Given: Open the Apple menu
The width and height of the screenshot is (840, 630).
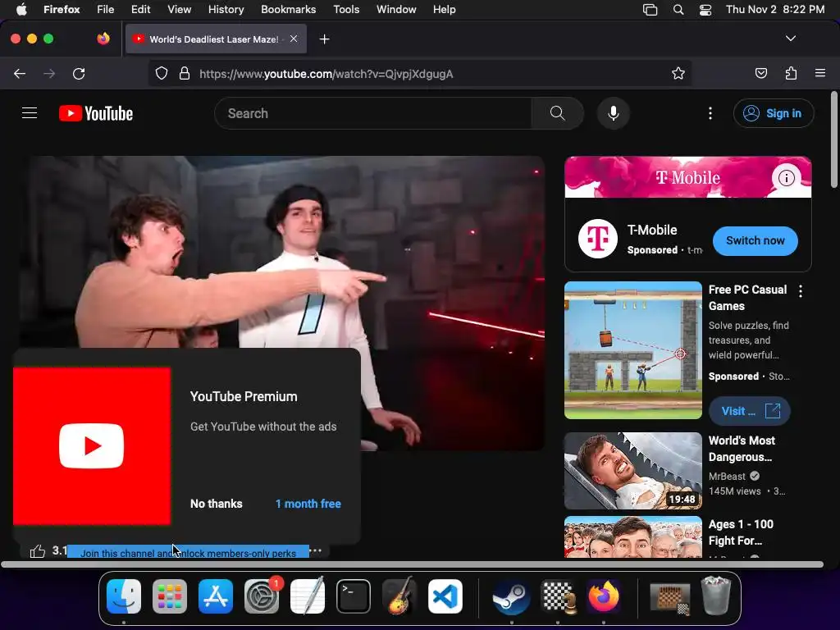Looking at the screenshot, I should click(21, 9).
